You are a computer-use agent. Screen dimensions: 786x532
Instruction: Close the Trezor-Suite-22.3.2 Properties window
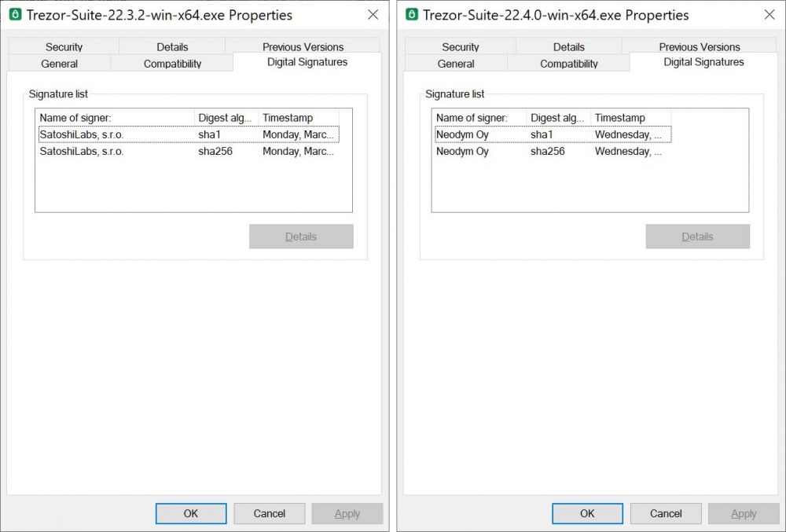point(373,14)
